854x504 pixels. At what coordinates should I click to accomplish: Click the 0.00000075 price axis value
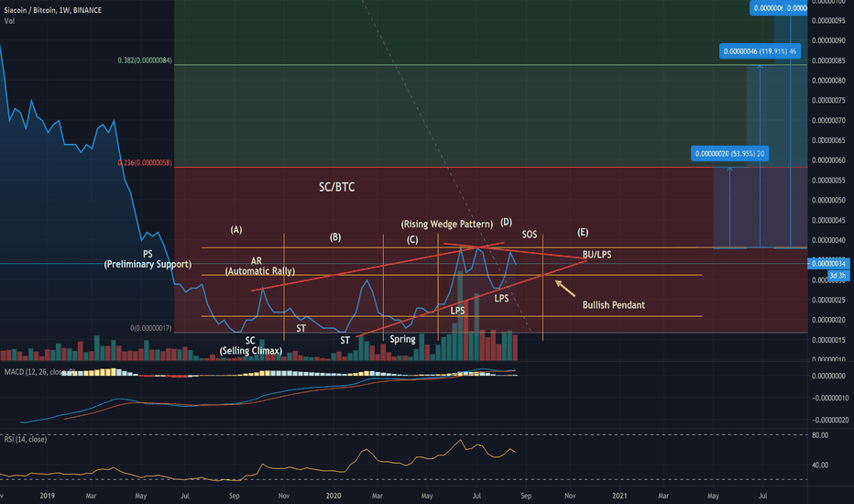click(x=828, y=100)
